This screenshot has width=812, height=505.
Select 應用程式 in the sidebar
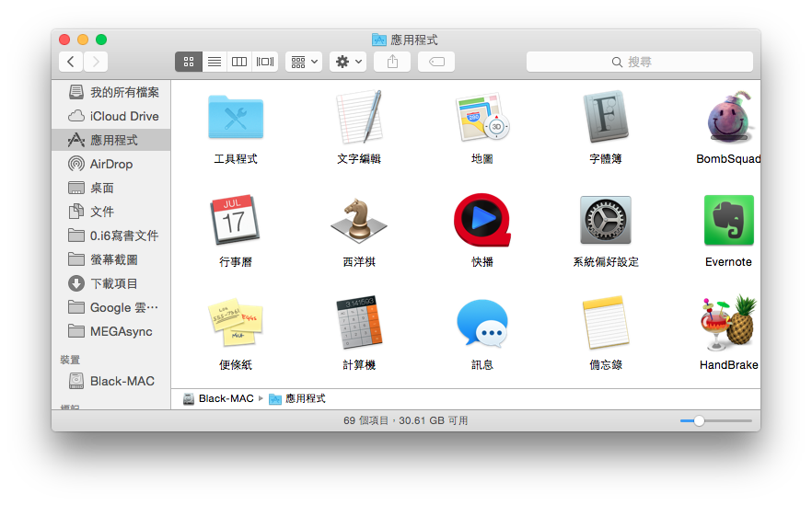point(110,140)
